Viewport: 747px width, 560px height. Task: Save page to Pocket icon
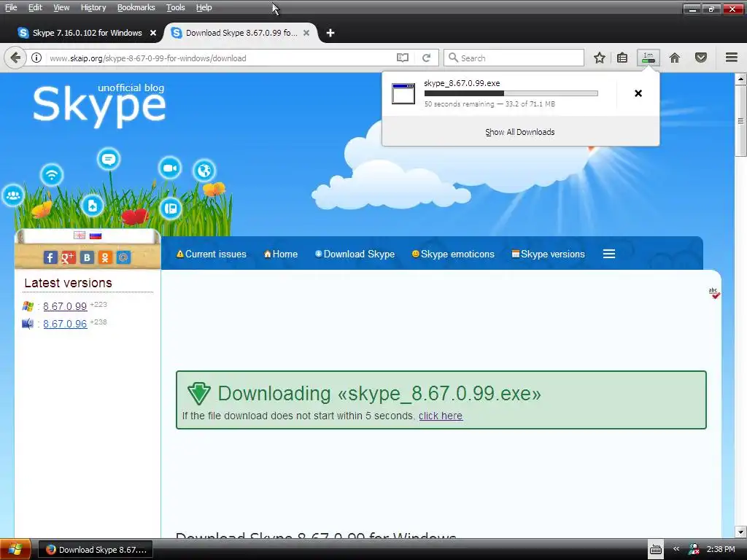[701, 58]
